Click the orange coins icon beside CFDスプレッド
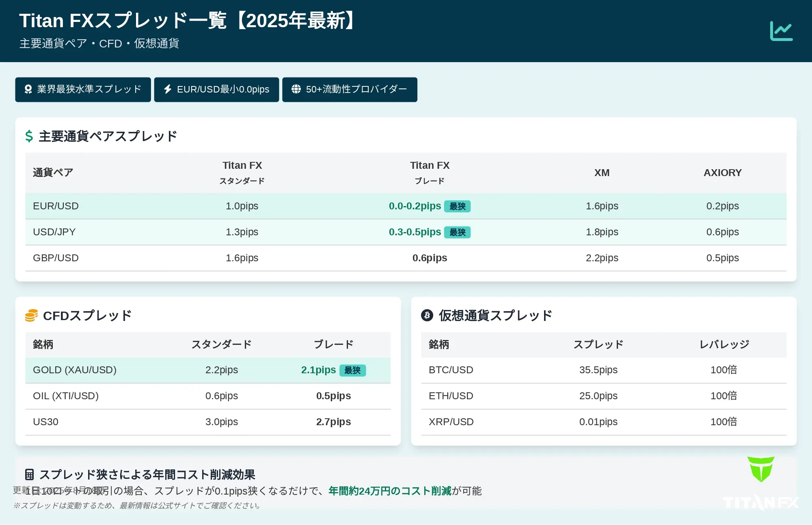812x525 pixels. [31, 315]
